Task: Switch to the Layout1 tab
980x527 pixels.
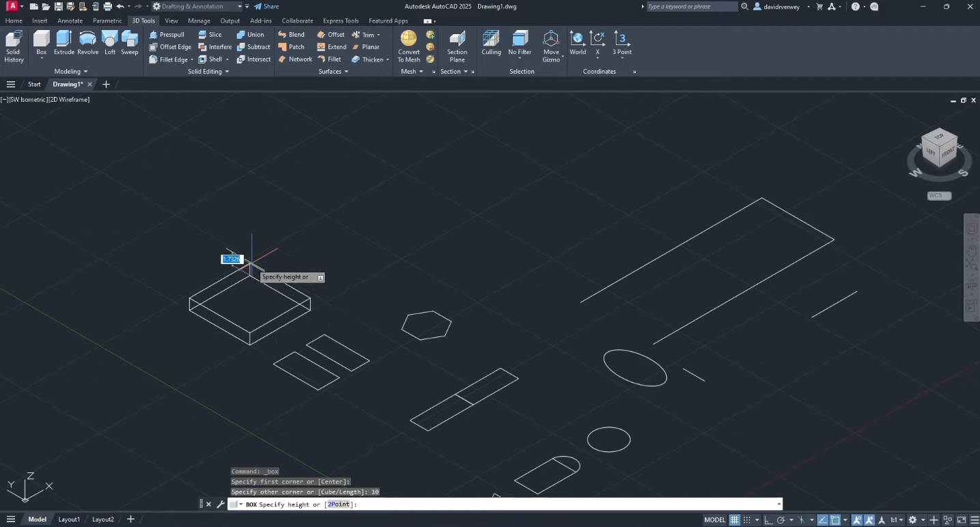Action: coord(69,519)
